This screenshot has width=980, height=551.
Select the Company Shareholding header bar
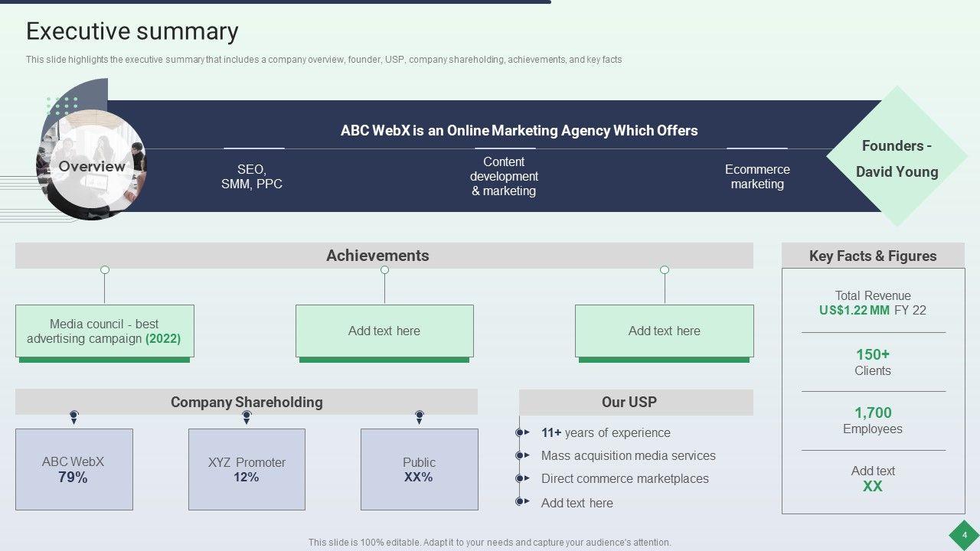point(246,402)
